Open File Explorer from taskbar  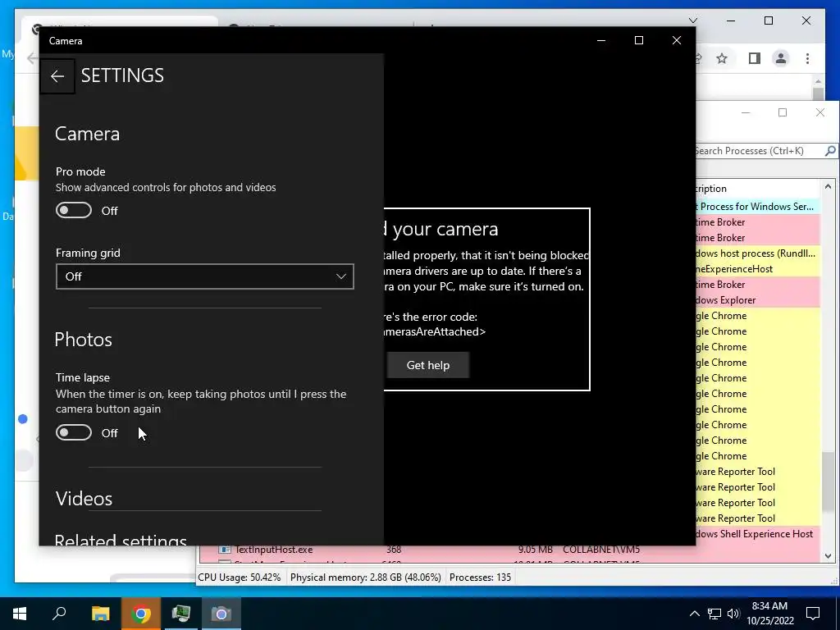coord(100,614)
